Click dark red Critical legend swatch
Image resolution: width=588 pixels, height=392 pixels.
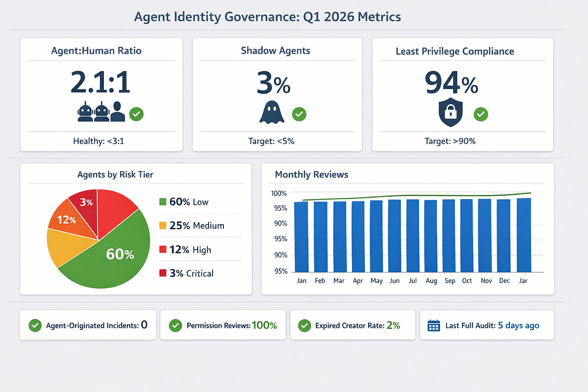tap(163, 273)
